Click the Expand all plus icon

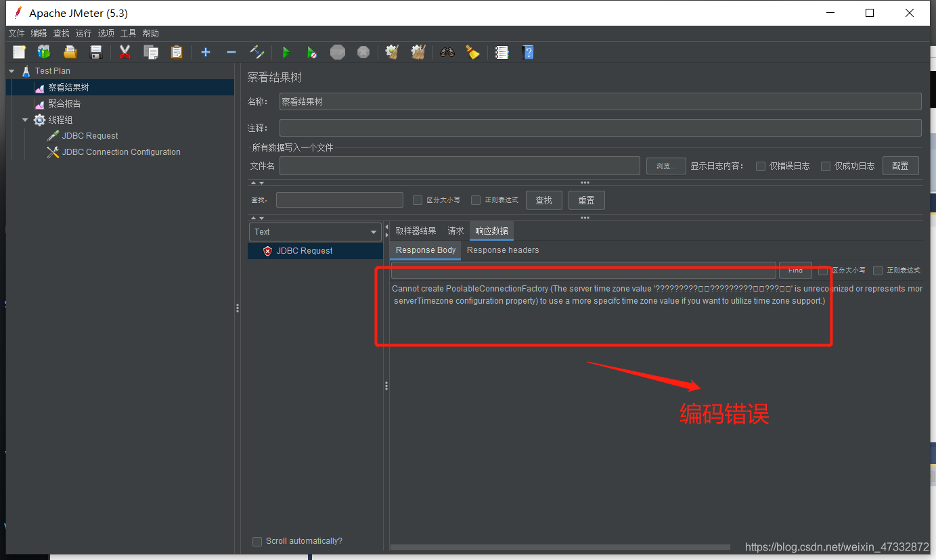pyautogui.click(x=206, y=52)
